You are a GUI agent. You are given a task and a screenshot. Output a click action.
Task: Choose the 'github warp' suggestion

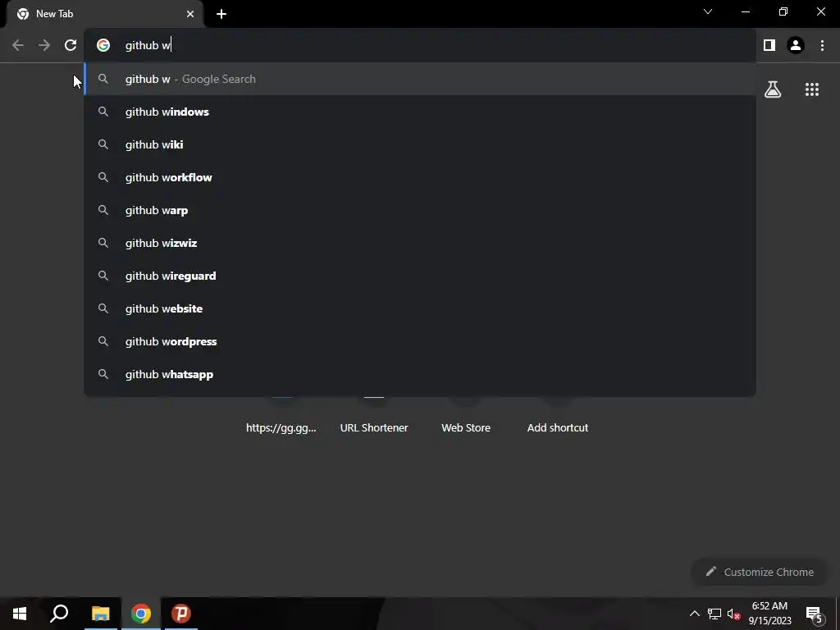420,211
